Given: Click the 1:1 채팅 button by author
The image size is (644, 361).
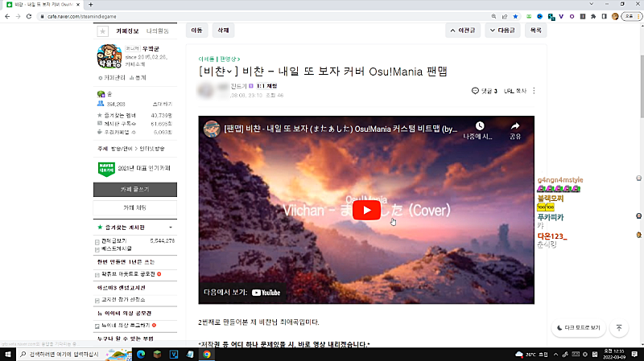Looking at the screenshot, I should click(267, 86).
